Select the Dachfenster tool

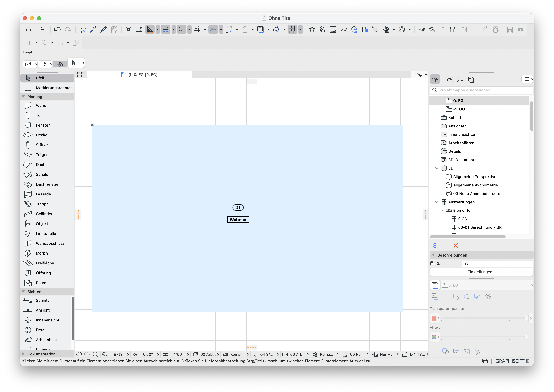point(47,184)
